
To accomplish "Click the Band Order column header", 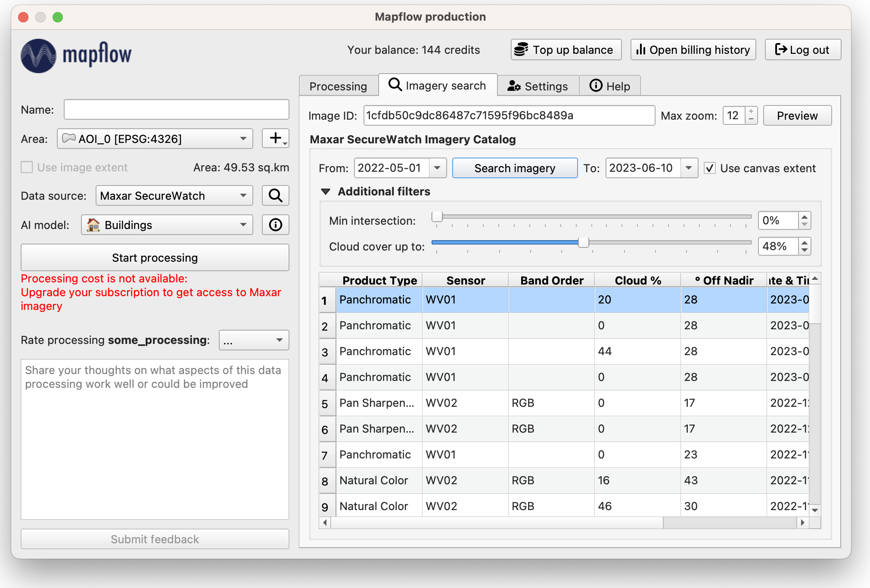I will point(552,280).
